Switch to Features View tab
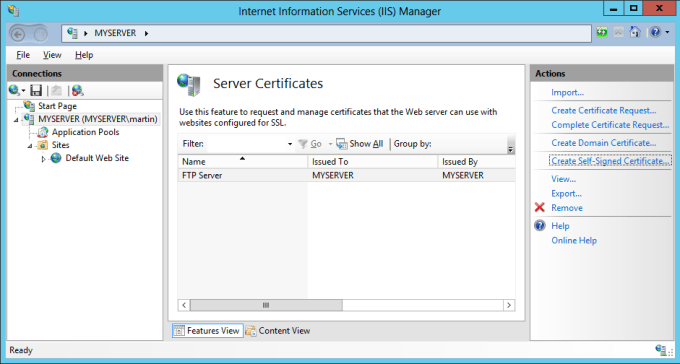This screenshot has width=680, height=364. [x=208, y=331]
